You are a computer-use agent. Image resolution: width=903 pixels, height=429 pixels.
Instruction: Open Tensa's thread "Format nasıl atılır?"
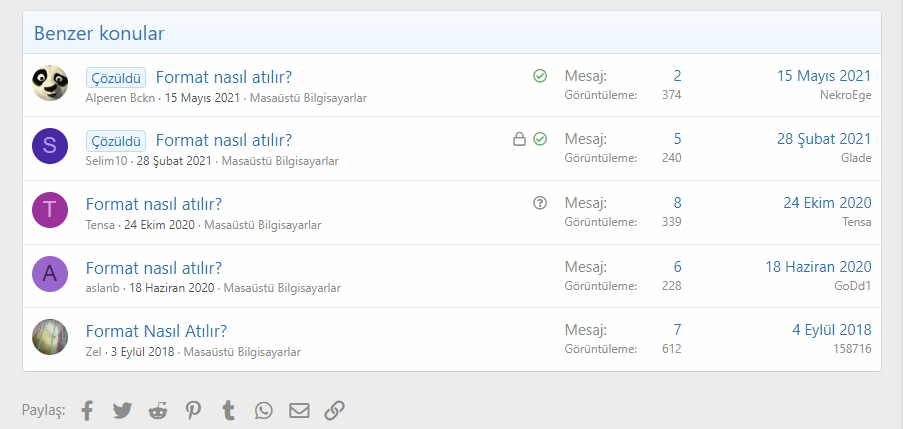pos(154,204)
